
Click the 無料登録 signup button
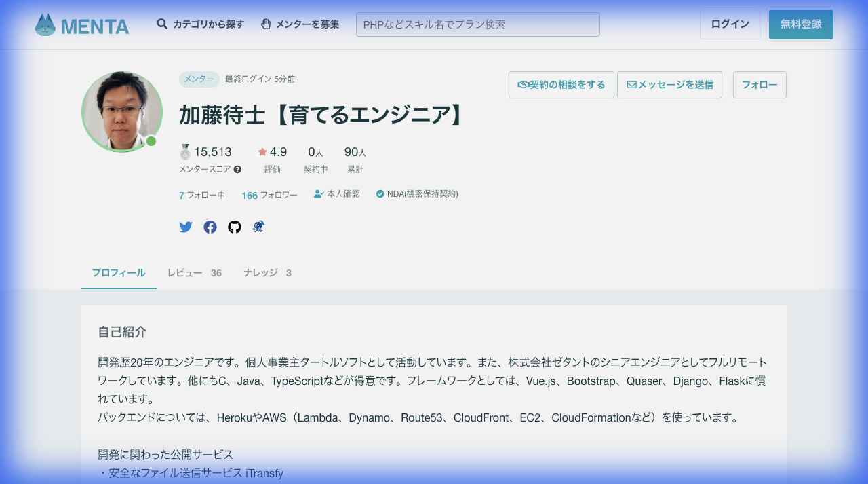tap(801, 23)
